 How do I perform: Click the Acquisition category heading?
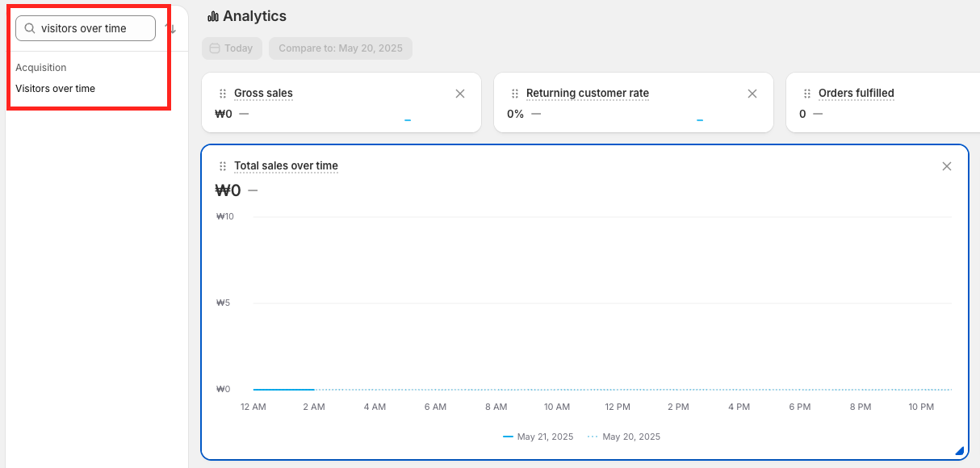click(41, 68)
